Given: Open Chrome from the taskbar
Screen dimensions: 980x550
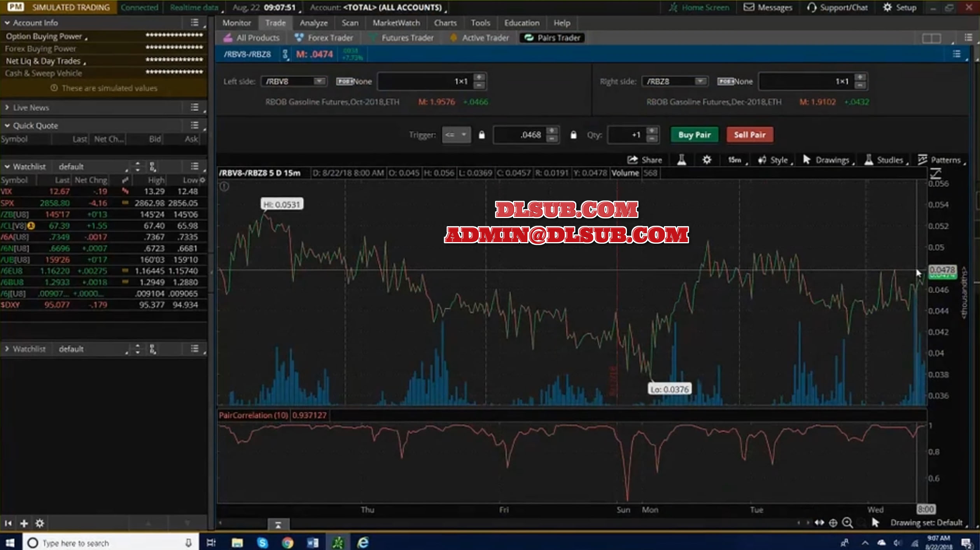Looking at the screenshot, I should [x=287, y=543].
